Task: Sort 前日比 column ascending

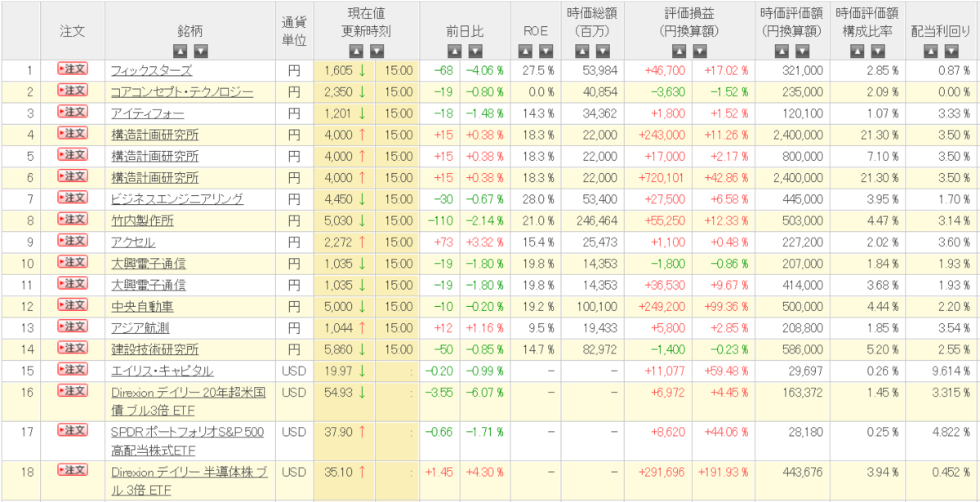Action: click(454, 51)
